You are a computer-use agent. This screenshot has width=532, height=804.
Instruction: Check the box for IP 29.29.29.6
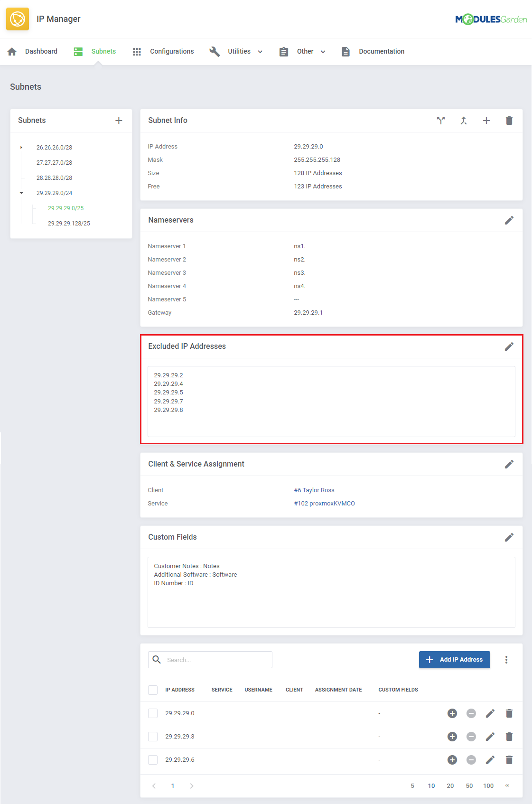[x=153, y=760]
